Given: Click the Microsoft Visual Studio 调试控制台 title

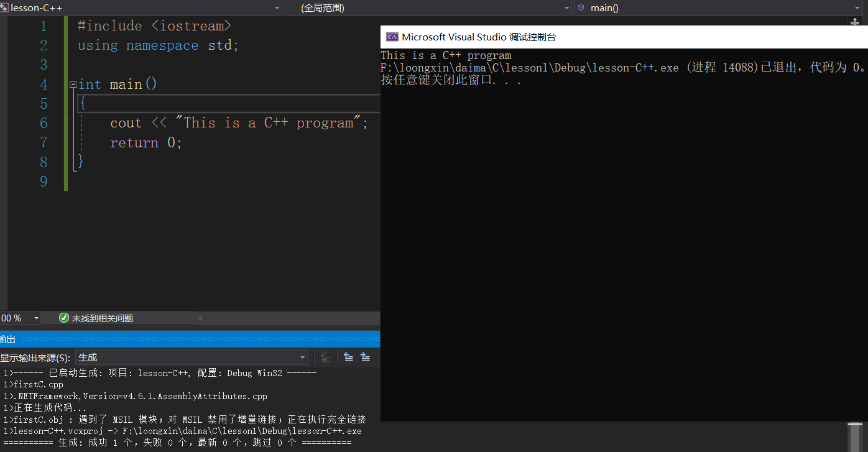Looking at the screenshot, I should coord(479,37).
